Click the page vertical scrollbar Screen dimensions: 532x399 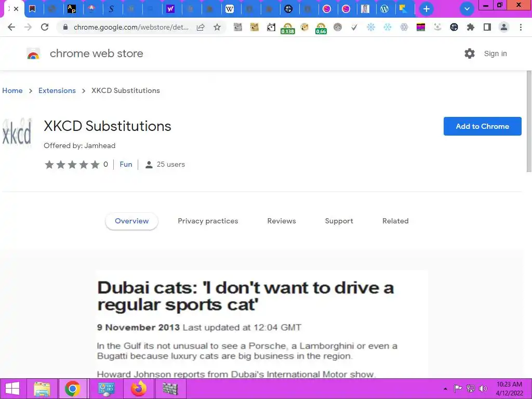[529, 122]
